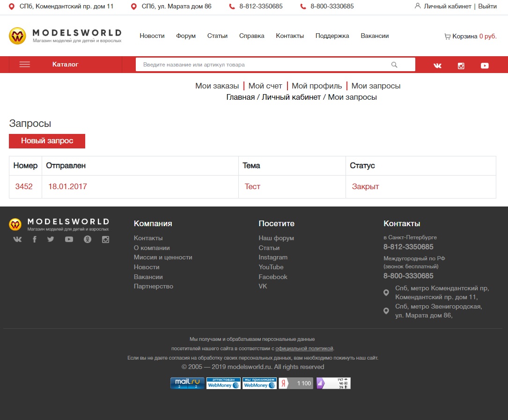
Task: Click the Modelsworld logo in header
Action: [65, 36]
